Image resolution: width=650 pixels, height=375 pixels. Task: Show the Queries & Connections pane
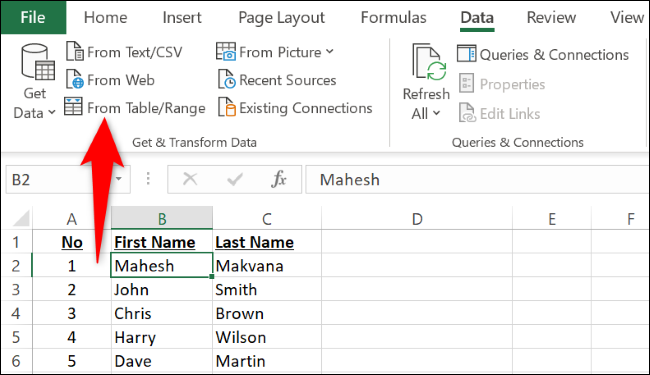543,54
